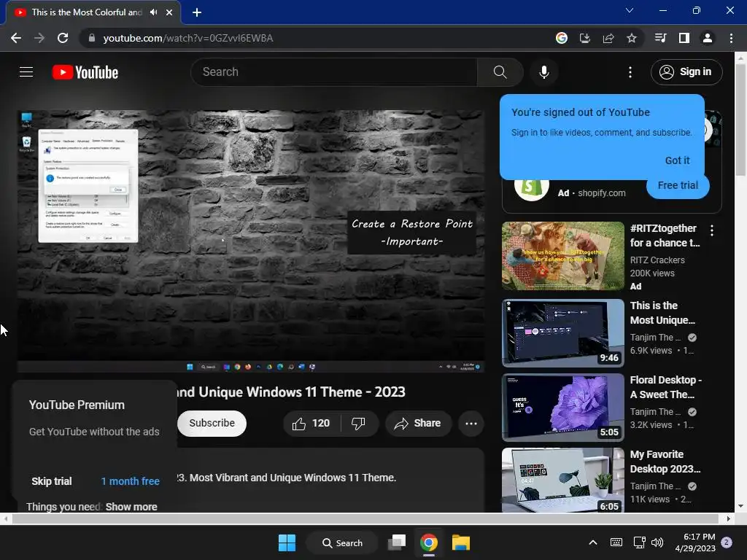Click Chrome icon on taskbar
This screenshot has height=560, width=747.
(429, 542)
